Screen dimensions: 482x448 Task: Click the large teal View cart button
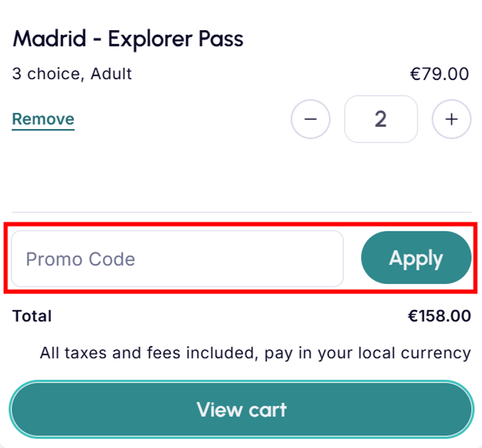coord(242,409)
